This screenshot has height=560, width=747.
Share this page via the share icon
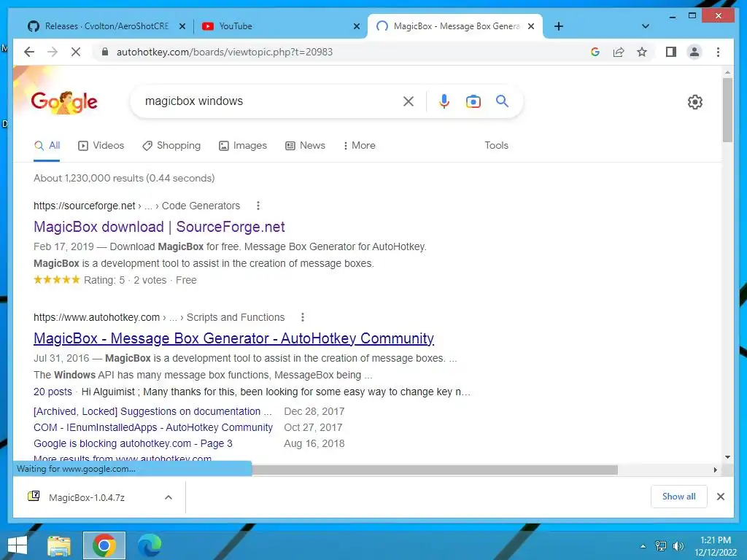click(619, 52)
